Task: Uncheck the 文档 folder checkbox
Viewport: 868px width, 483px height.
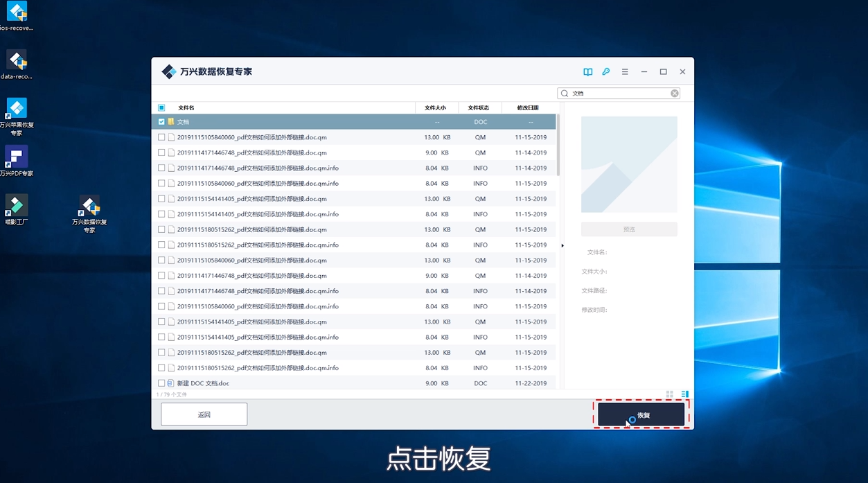Action: [161, 122]
